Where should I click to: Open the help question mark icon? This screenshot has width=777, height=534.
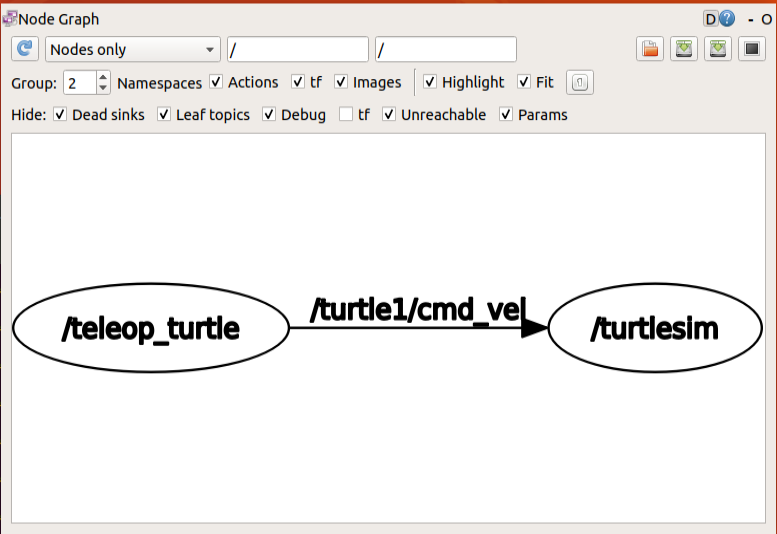coord(727,19)
